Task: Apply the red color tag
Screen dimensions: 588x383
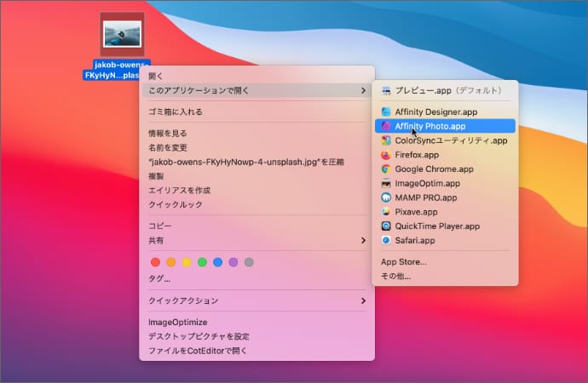Action: pyautogui.click(x=155, y=262)
